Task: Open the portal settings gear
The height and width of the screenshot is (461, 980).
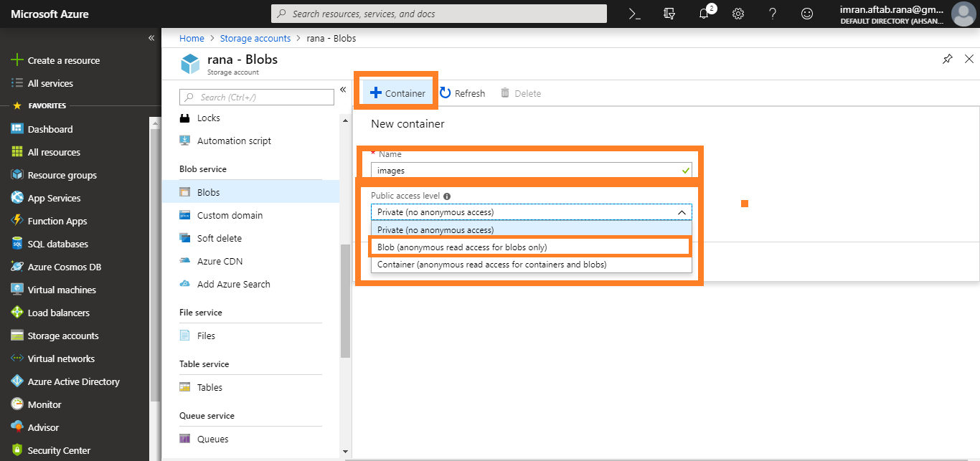Action: 738,13
